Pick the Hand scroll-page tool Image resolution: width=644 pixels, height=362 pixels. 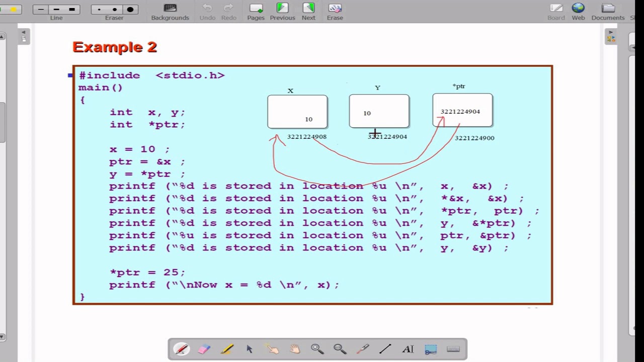(295, 349)
